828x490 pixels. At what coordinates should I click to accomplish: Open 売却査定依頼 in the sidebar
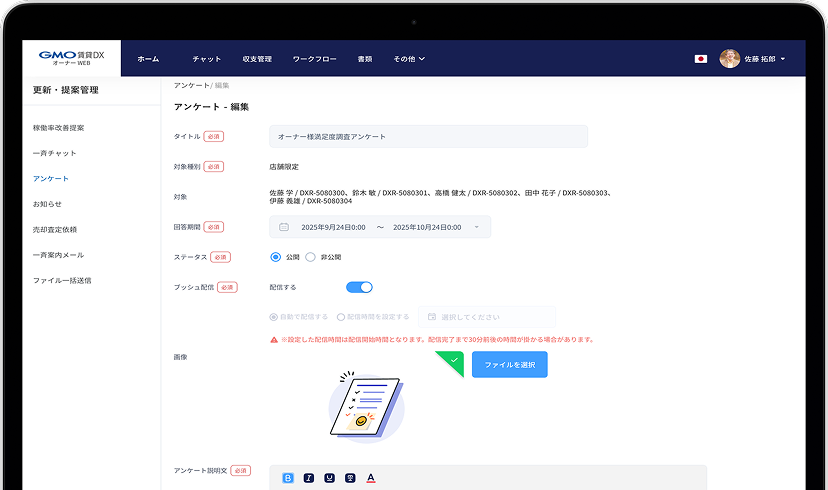(x=54, y=229)
